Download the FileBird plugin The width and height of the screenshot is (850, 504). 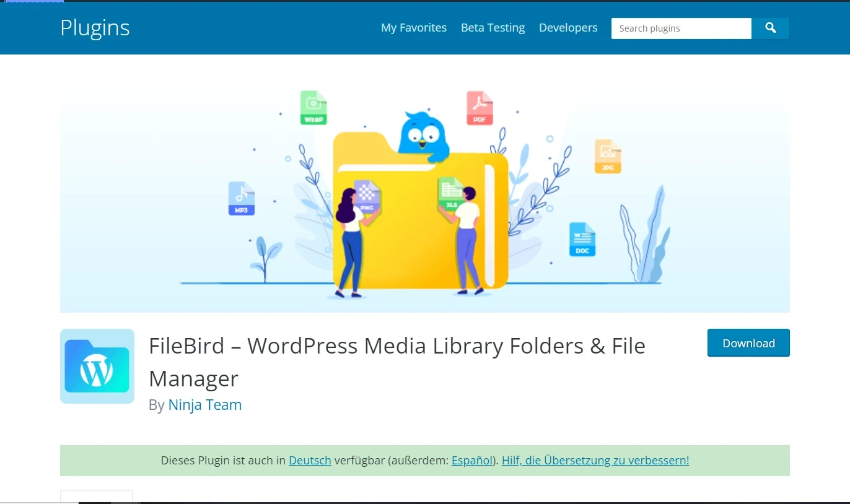point(748,343)
